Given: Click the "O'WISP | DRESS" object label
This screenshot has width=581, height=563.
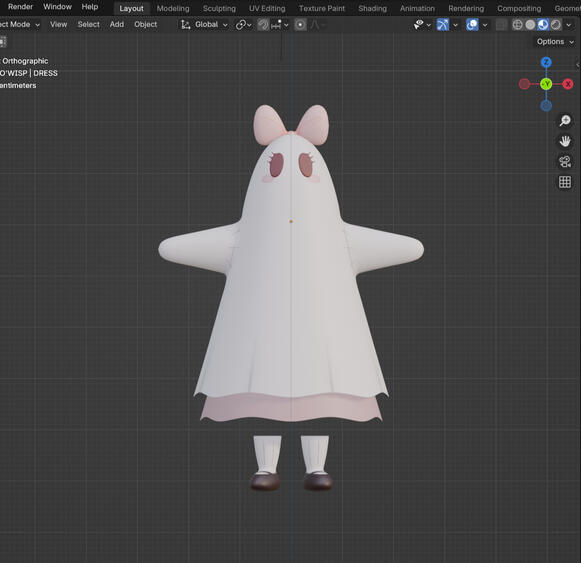Looking at the screenshot, I should click(29, 73).
